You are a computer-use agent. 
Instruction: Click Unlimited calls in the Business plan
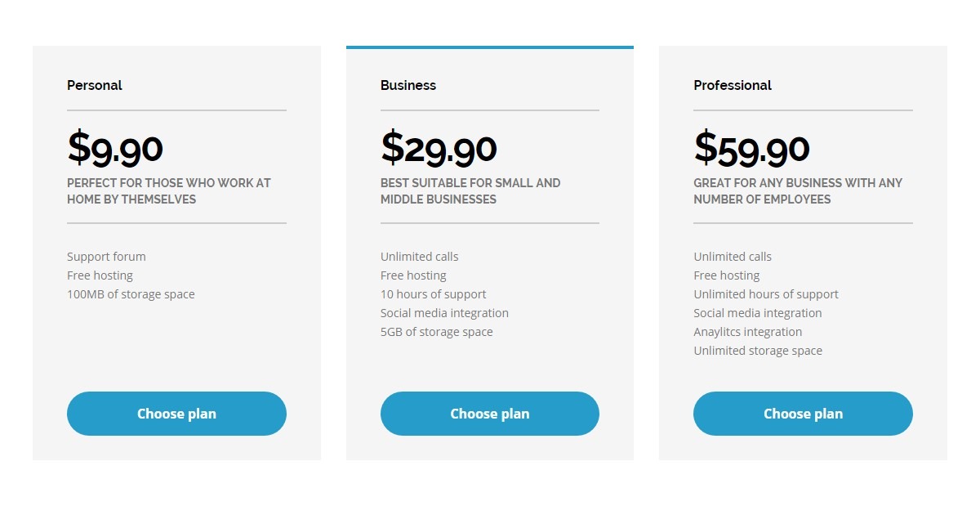pyautogui.click(x=419, y=257)
